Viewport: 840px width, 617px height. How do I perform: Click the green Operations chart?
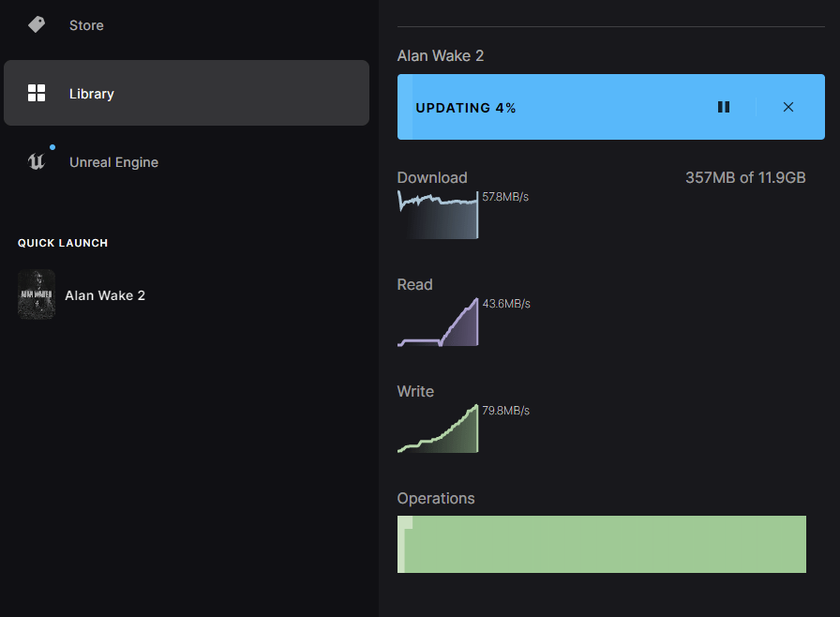click(602, 544)
